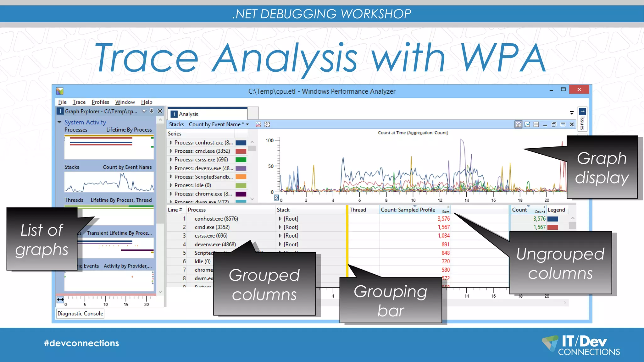Close the Graph Explorer panel
The image size is (644, 362).
click(x=160, y=111)
